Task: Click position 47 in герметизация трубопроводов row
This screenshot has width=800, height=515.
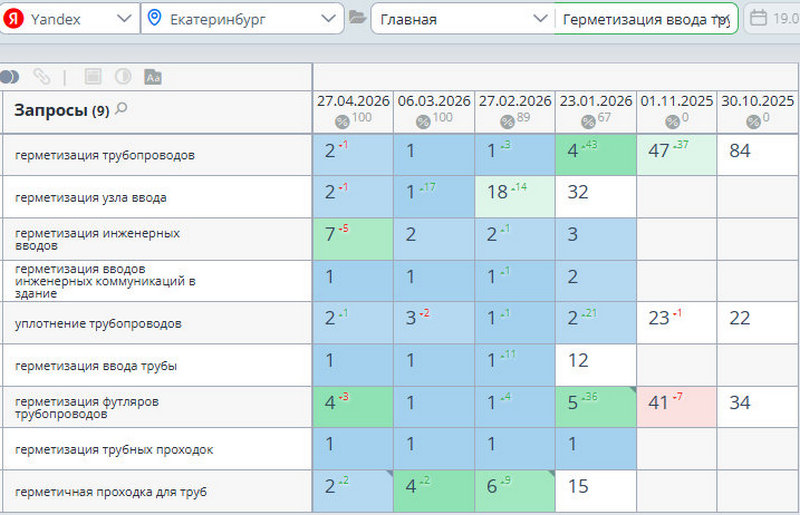Action: coord(659,151)
